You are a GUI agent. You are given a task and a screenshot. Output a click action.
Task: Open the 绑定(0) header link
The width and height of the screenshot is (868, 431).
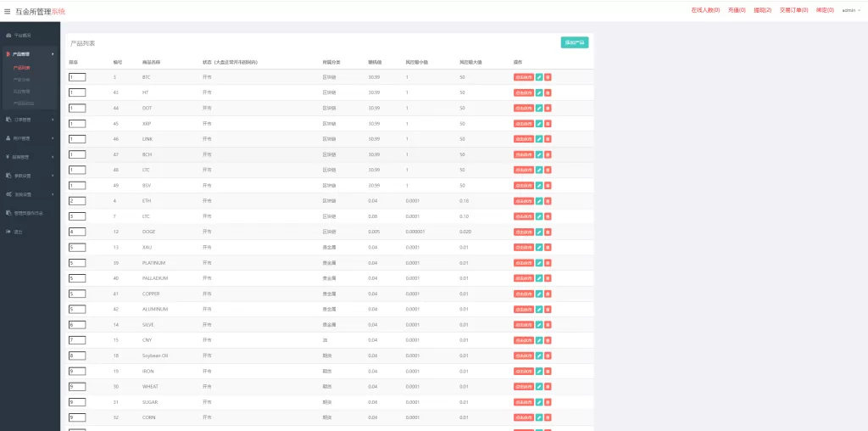825,10
